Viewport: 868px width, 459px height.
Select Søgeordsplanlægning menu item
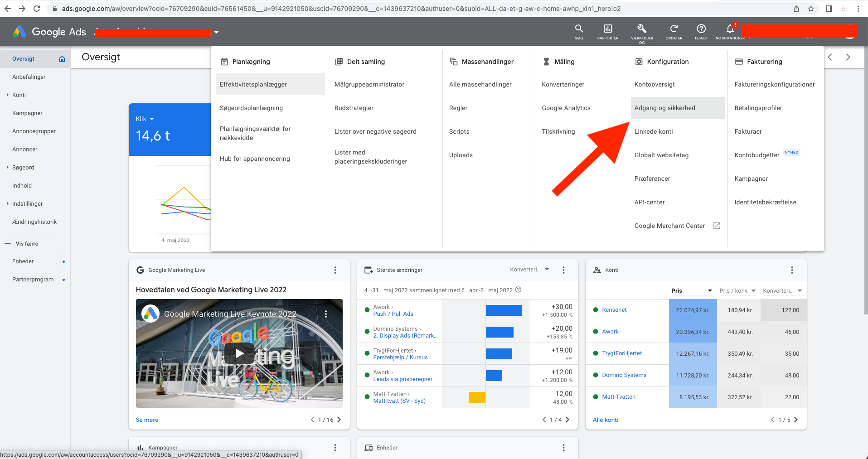coord(251,108)
